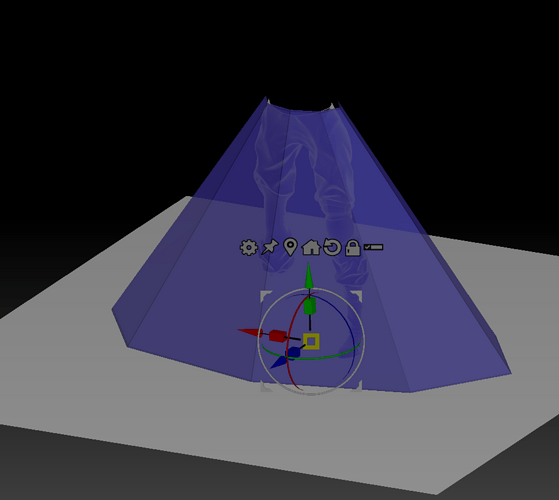Viewport: 559px width, 500px height.
Task: Click the red X-axis scale cube
Action: point(277,336)
